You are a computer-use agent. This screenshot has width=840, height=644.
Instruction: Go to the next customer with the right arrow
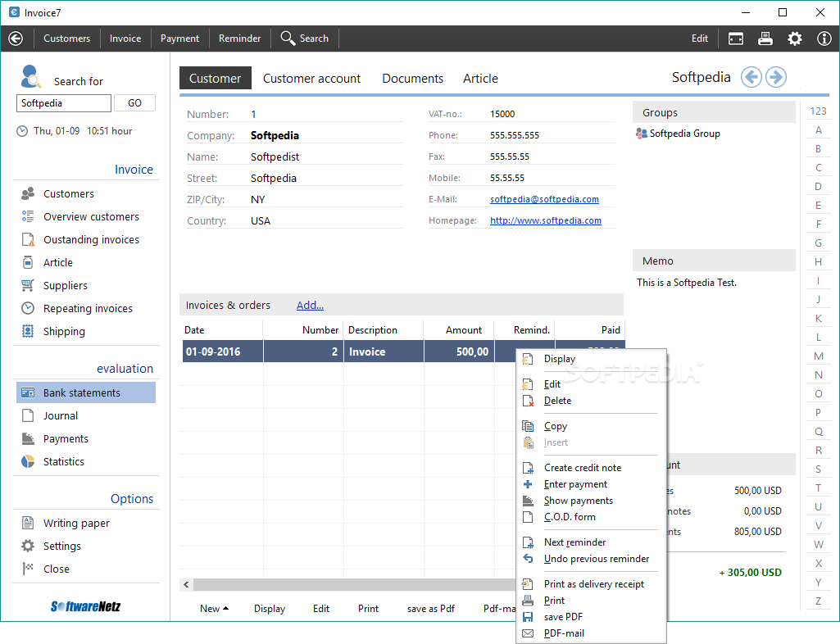point(776,77)
